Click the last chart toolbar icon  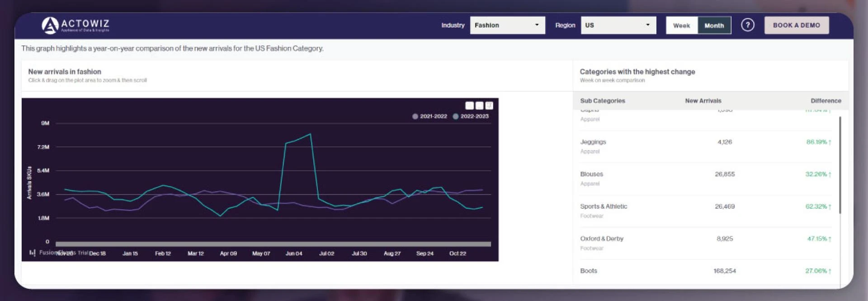pos(489,105)
